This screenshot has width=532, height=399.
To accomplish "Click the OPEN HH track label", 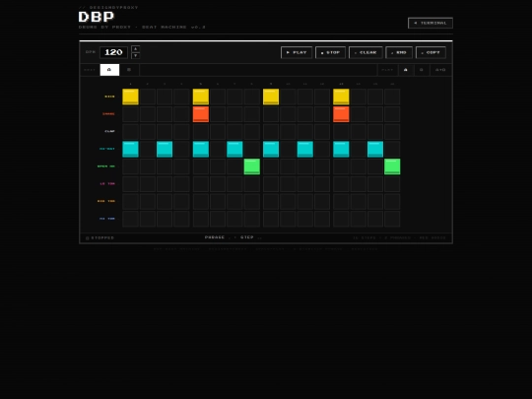I will pos(106,166).
